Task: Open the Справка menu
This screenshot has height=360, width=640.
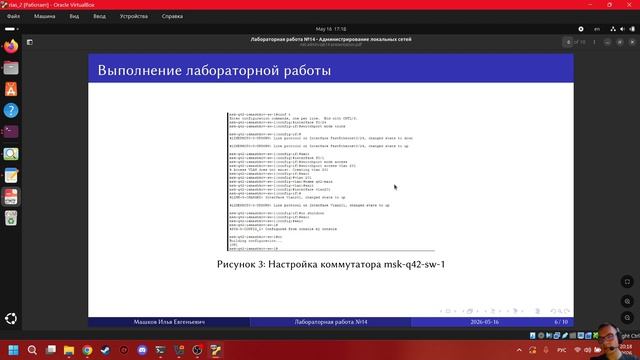Action: 172,16
